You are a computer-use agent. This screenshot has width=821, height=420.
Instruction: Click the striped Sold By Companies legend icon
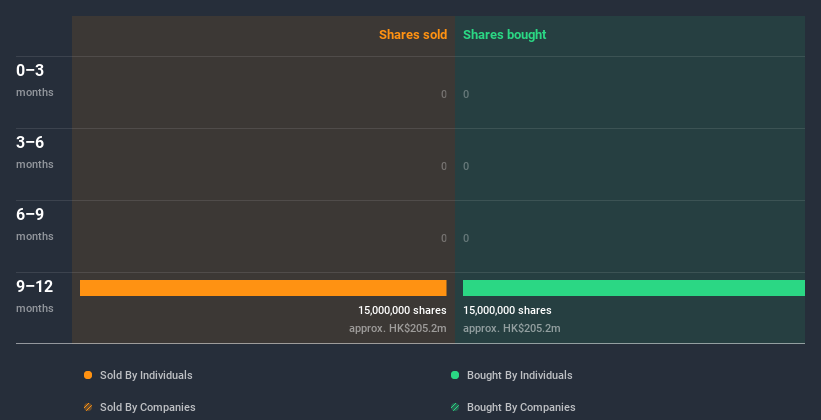[x=88, y=407]
